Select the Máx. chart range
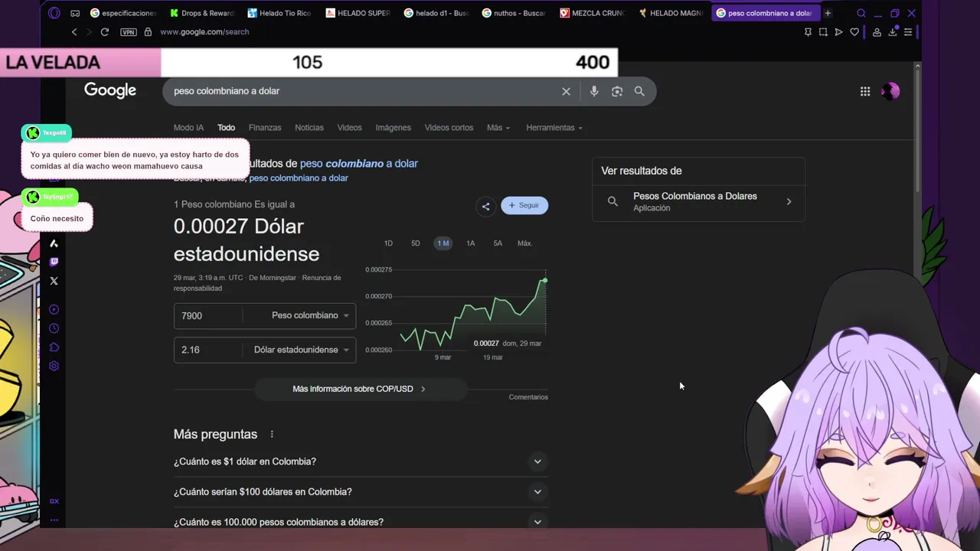 pyautogui.click(x=525, y=243)
